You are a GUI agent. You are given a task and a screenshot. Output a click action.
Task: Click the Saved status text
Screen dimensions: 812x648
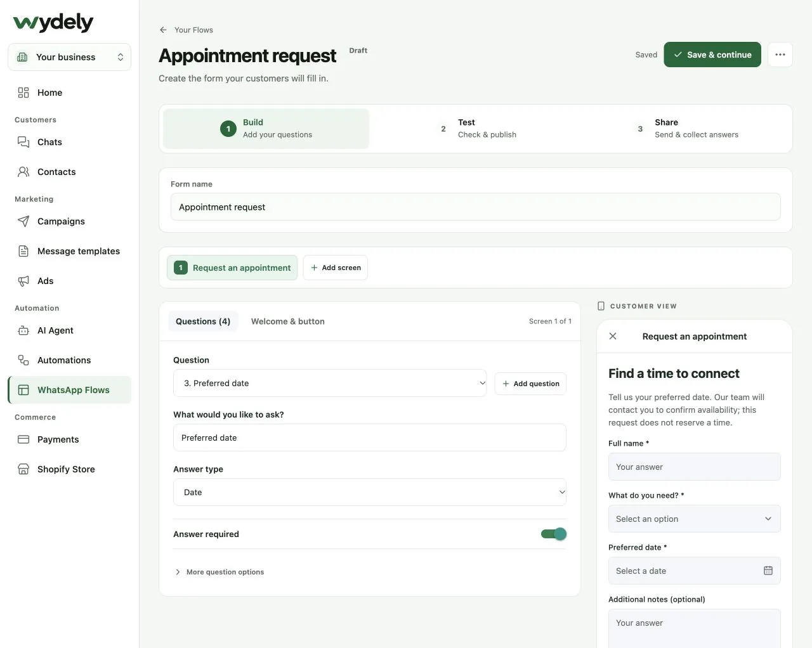point(646,55)
